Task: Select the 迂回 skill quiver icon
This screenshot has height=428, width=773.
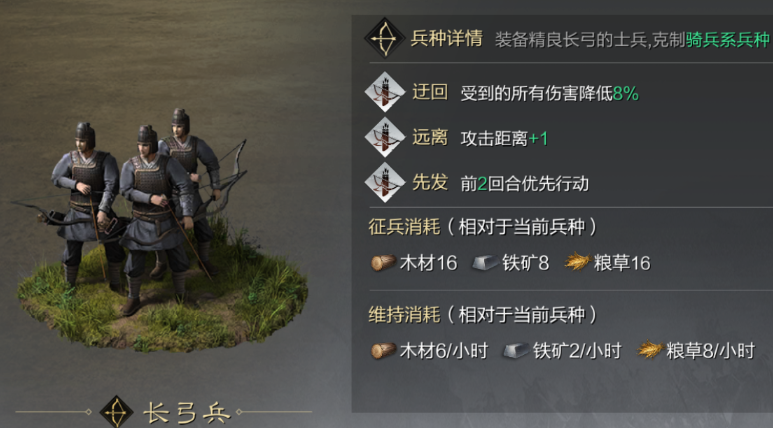Action: click(386, 92)
